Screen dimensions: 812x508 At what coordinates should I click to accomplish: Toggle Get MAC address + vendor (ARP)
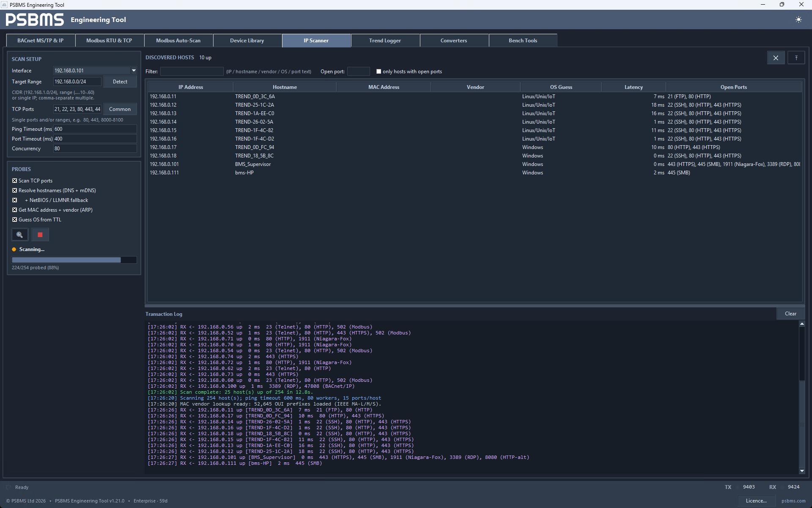pyautogui.click(x=15, y=210)
